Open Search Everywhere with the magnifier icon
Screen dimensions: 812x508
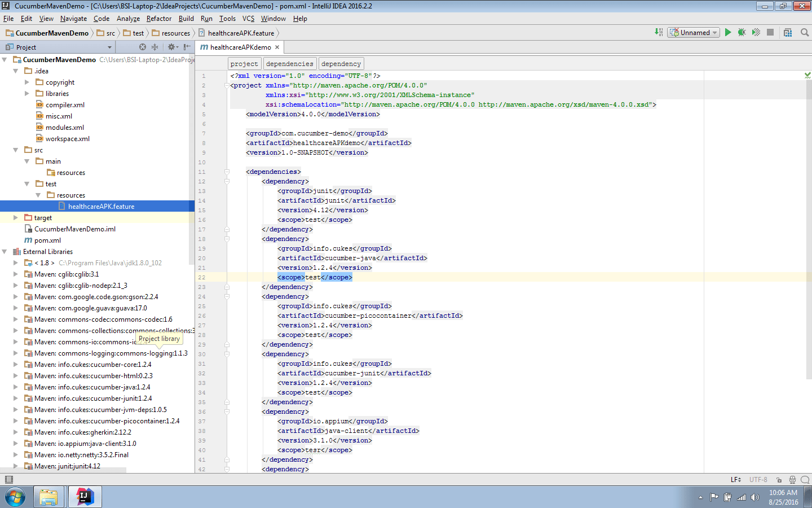click(x=805, y=32)
